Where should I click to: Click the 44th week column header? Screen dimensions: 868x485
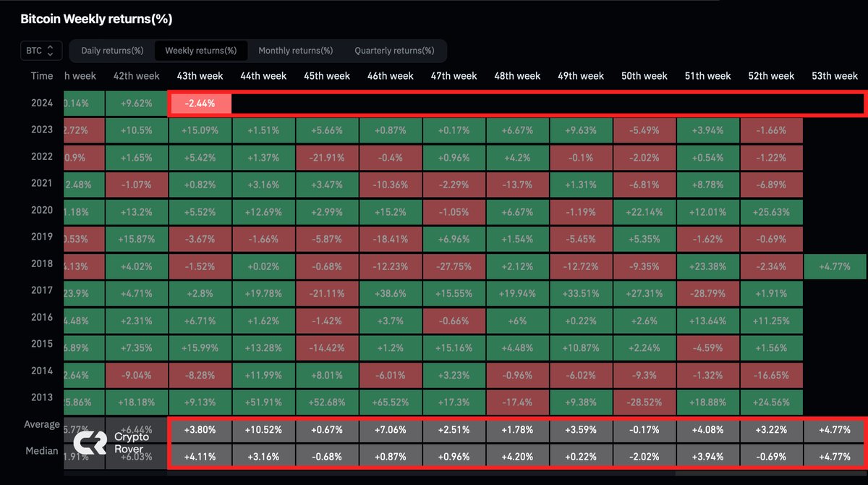(x=264, y=76)
